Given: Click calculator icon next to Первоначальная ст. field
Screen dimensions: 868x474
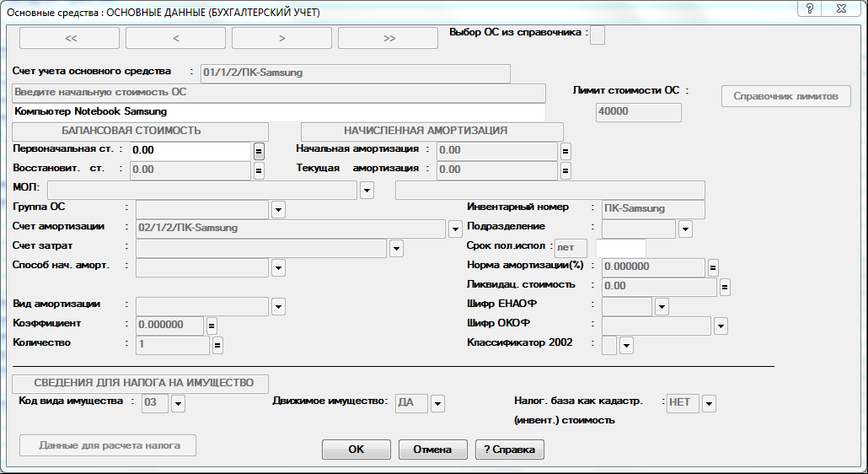Looking at the screenshot, I should 260,150.
